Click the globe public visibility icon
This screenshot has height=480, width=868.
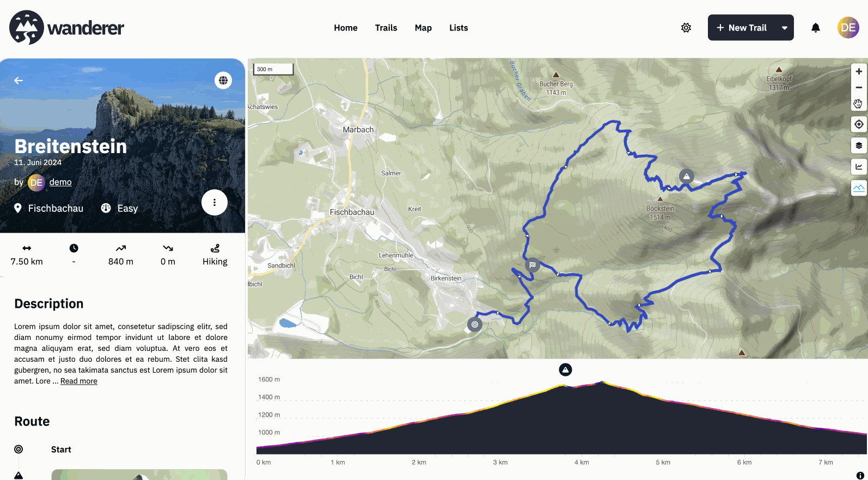point(223,81)
